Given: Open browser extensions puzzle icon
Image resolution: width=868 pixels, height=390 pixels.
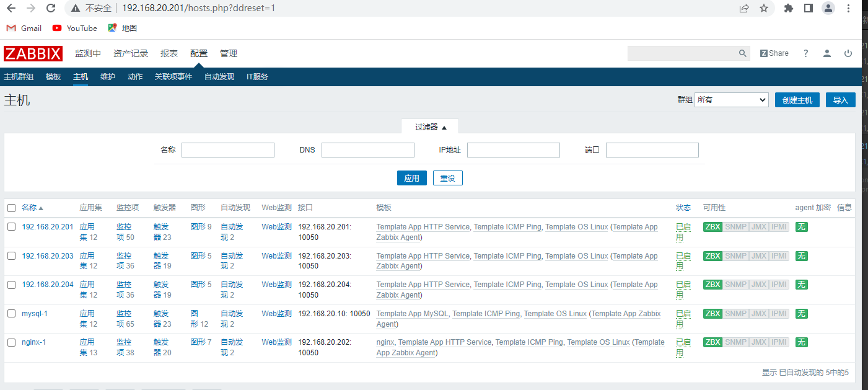Looking at the screenshot, I should pyautogui.click(x=789, y=8).
